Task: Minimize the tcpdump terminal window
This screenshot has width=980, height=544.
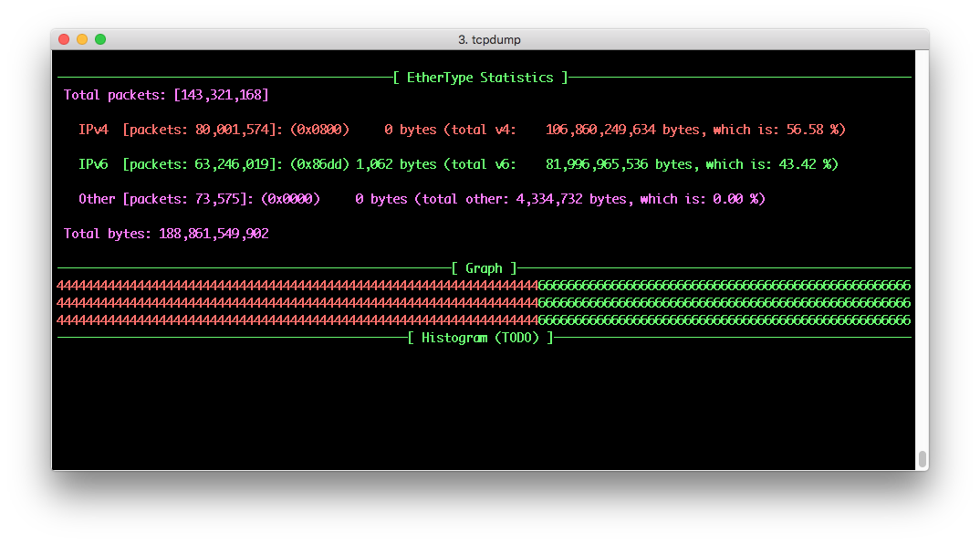Action: [81, 39]
